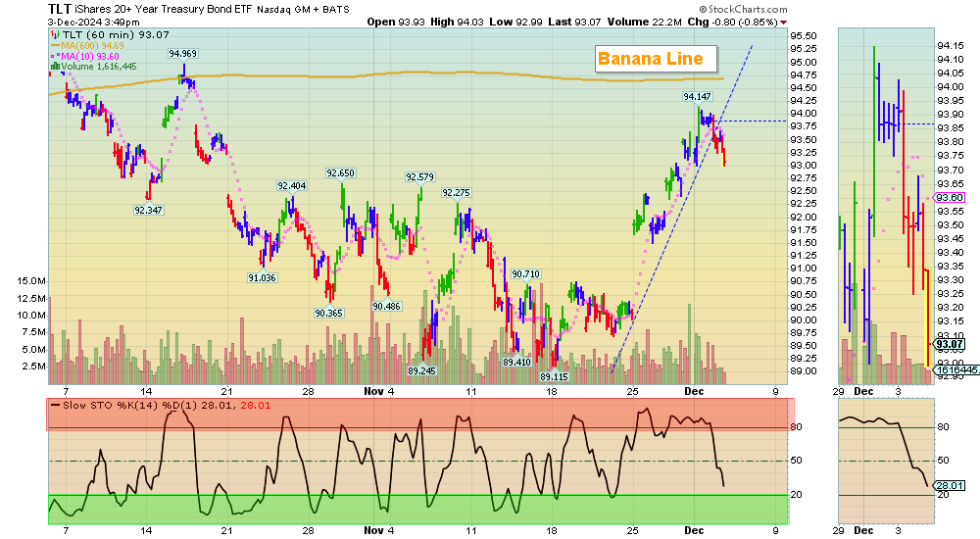This screenshot has height=539, width=980.
Task: Click the 3-Dec-2024 3:49pm timestamp
Action: click(94, 22)
